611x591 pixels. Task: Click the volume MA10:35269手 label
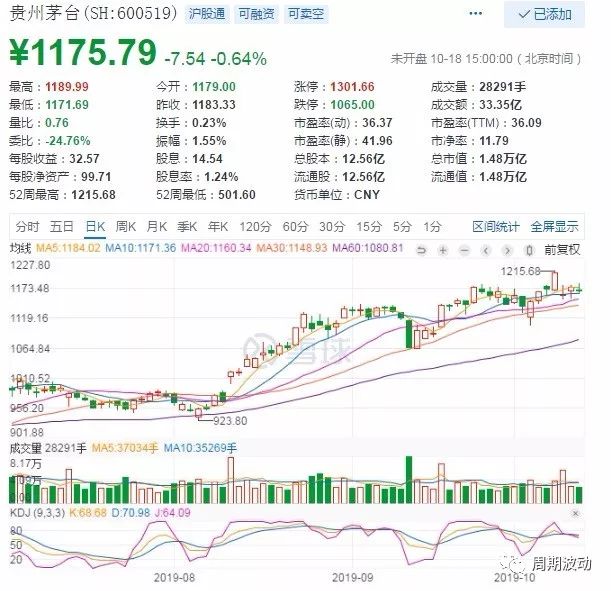click(200, 448)
